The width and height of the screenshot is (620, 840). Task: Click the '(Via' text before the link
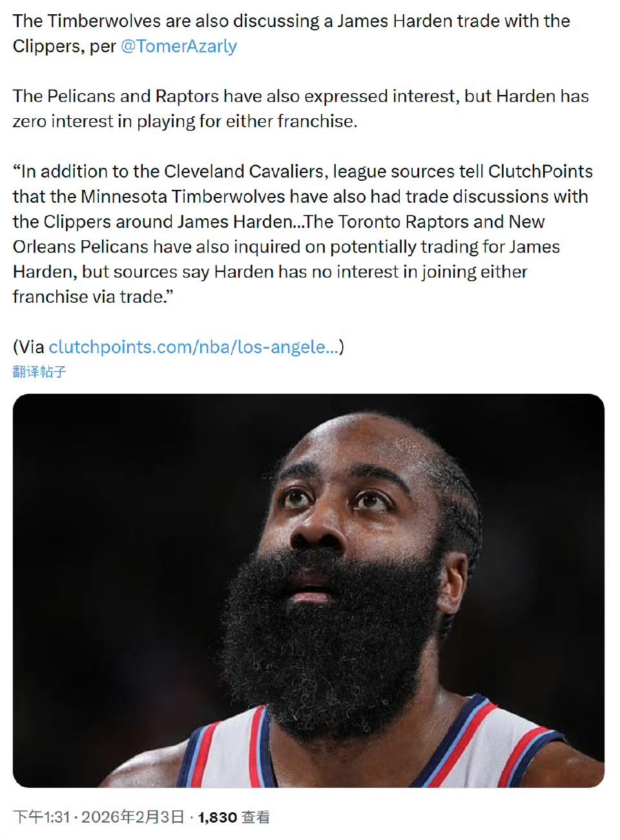(x=29, y=347)
